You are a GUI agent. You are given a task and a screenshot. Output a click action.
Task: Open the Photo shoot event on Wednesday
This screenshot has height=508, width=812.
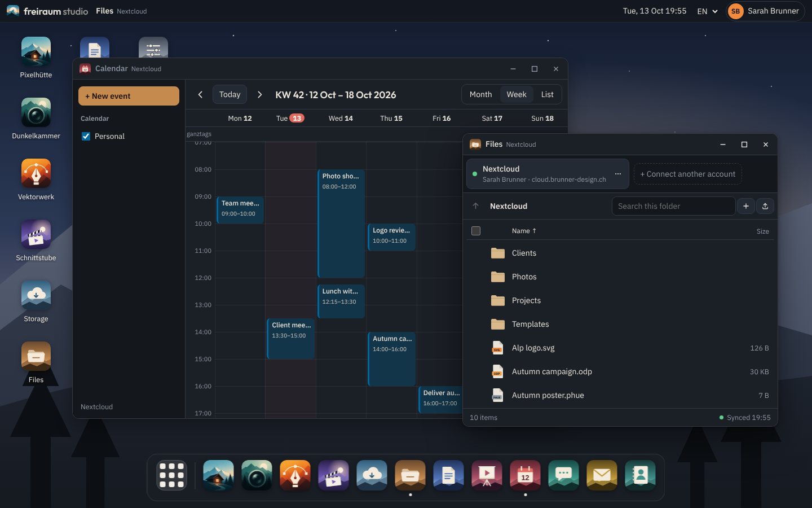click(341, 224)
